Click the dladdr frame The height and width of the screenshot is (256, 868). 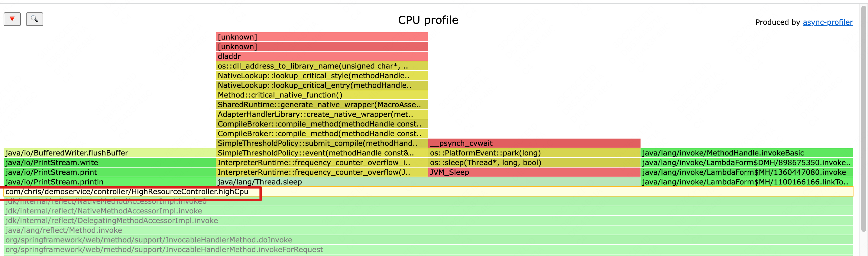click(x=322, y=56)
